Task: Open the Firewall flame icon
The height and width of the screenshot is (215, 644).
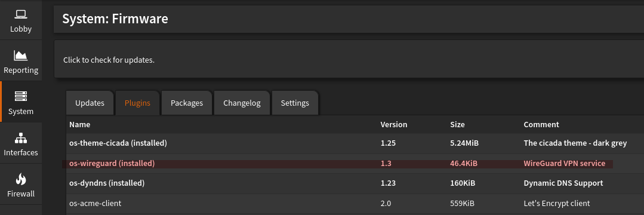Action: 20,179
